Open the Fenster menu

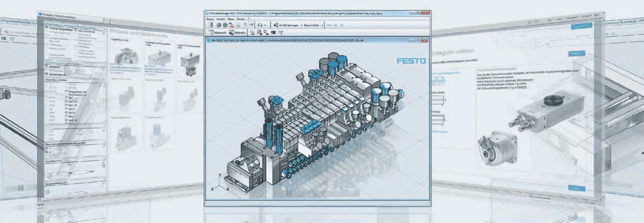(x=241, y=19)
